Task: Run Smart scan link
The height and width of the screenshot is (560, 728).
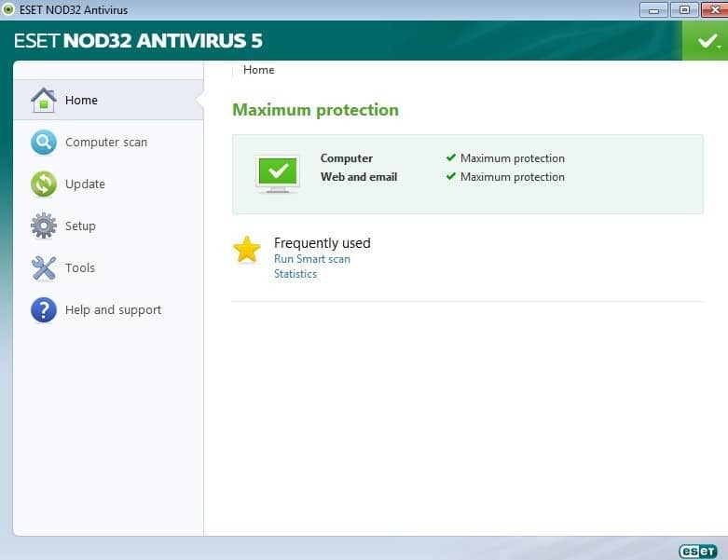Action: coord(312,259)
